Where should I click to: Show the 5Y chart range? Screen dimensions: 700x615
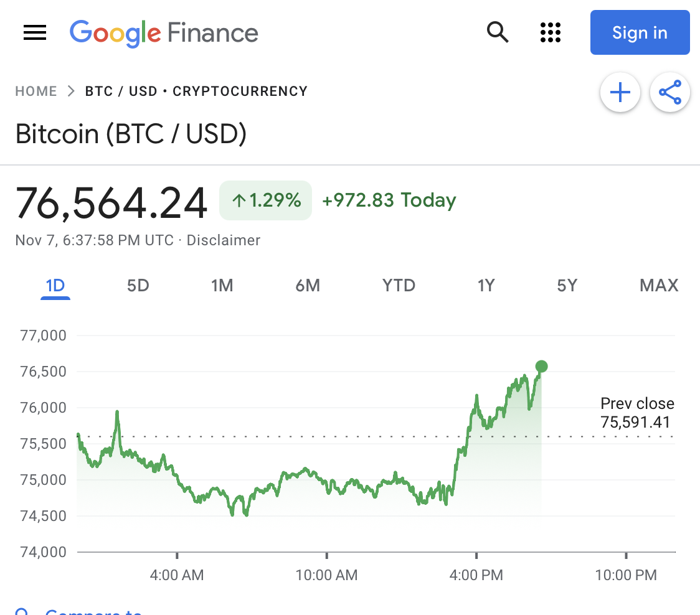coord(567,286)
